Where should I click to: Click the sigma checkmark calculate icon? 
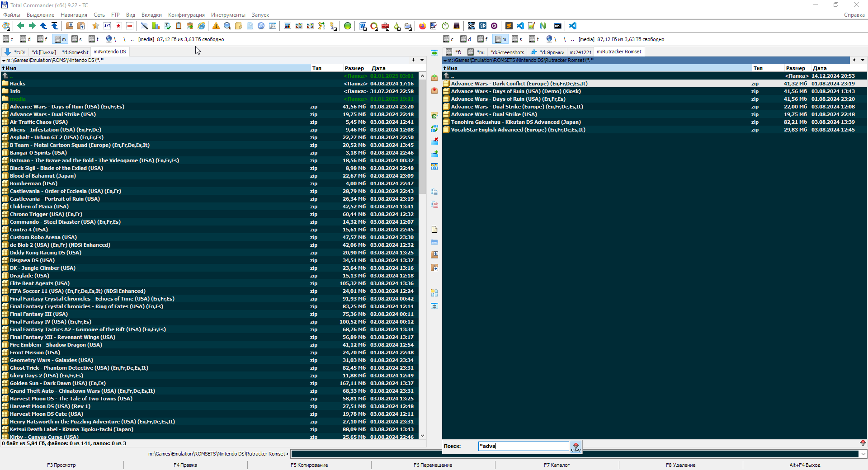(168, 26)
